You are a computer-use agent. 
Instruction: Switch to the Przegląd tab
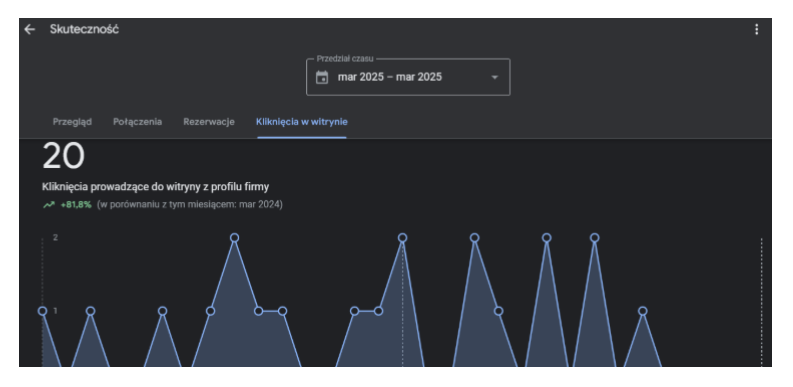(72, 122)
